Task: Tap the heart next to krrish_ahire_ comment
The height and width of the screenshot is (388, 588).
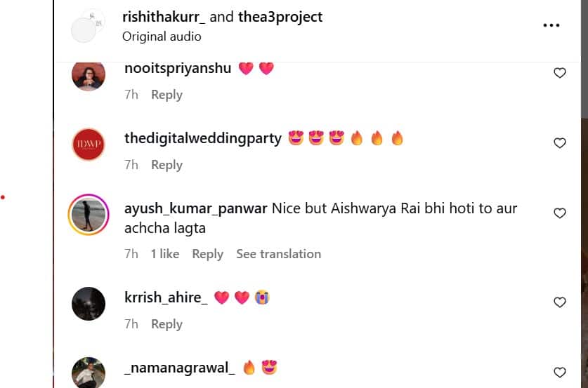Action: [x=559, y=302]
